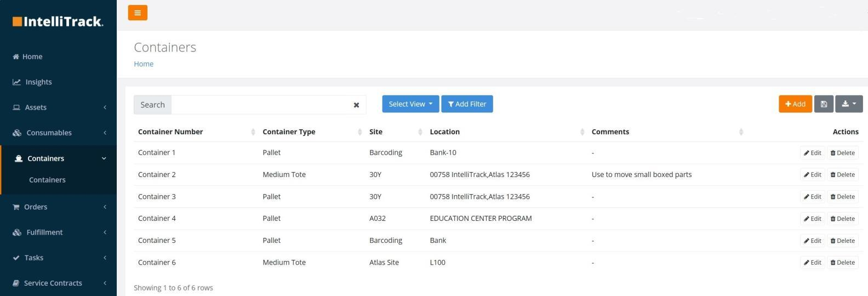Edit Container 3
Screen dimensions: 868x296
click(812, 197)
